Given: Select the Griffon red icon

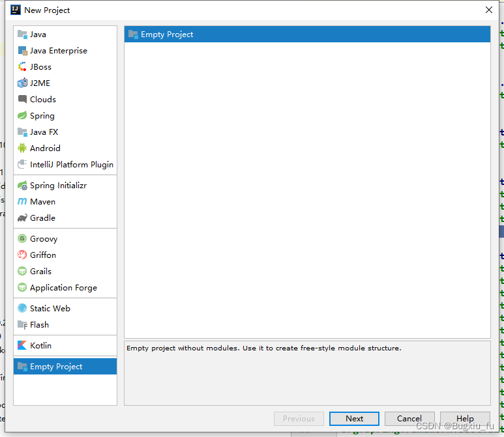Looking at the screenshot, I should [x=22, y=255].
